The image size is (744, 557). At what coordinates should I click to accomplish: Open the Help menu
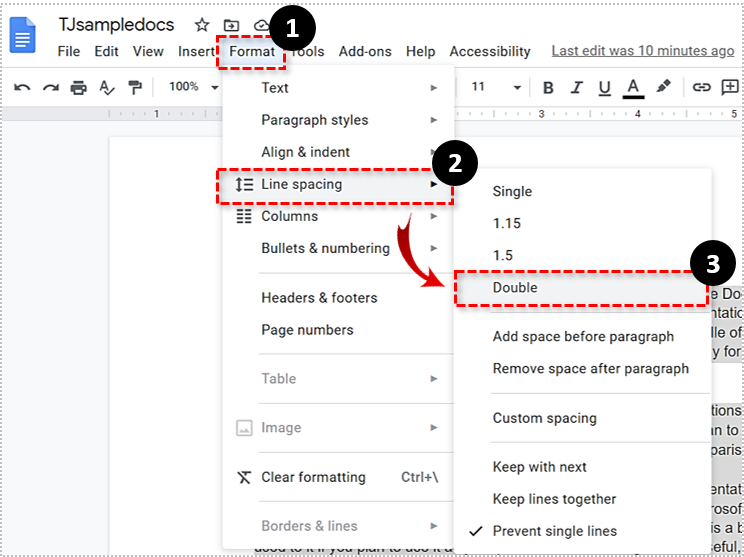coord(420,51)
